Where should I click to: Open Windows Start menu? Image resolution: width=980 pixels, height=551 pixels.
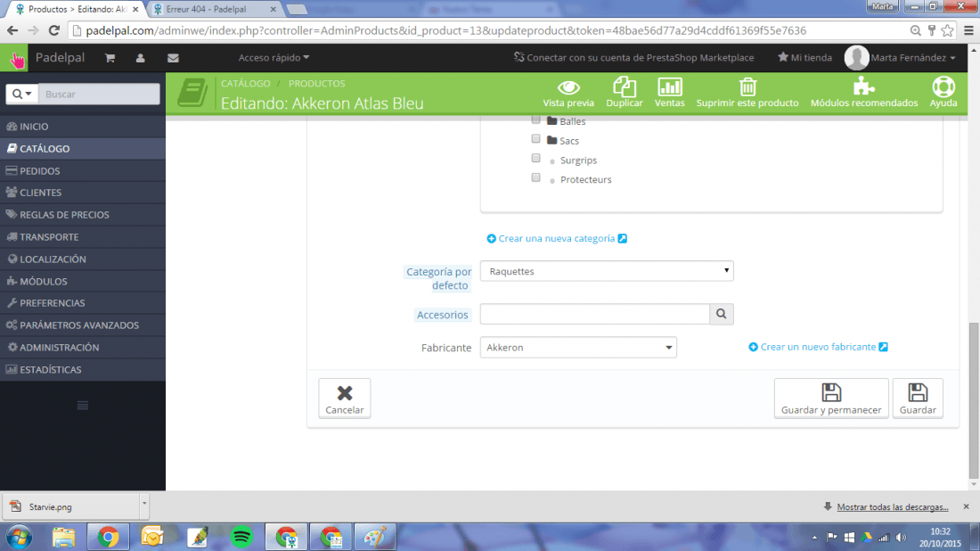19,538
